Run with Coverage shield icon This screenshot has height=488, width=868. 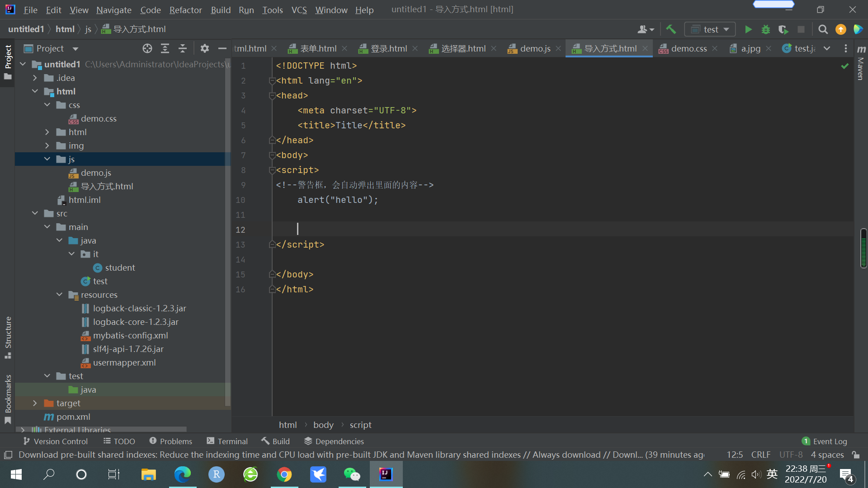pos(783,29)
